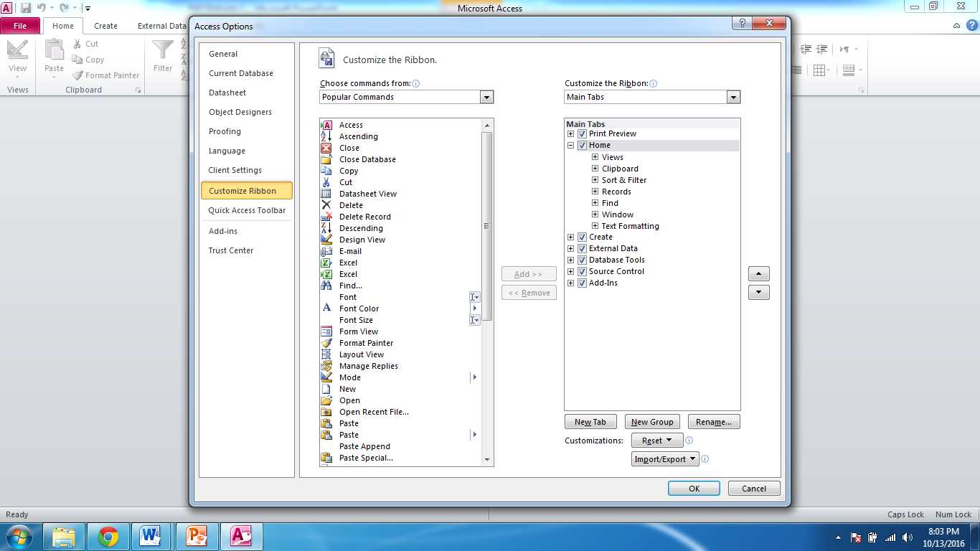Screen dimensions: 980x551
Task: Select the Close Database folder icon
Action: (x=326, y=159)
